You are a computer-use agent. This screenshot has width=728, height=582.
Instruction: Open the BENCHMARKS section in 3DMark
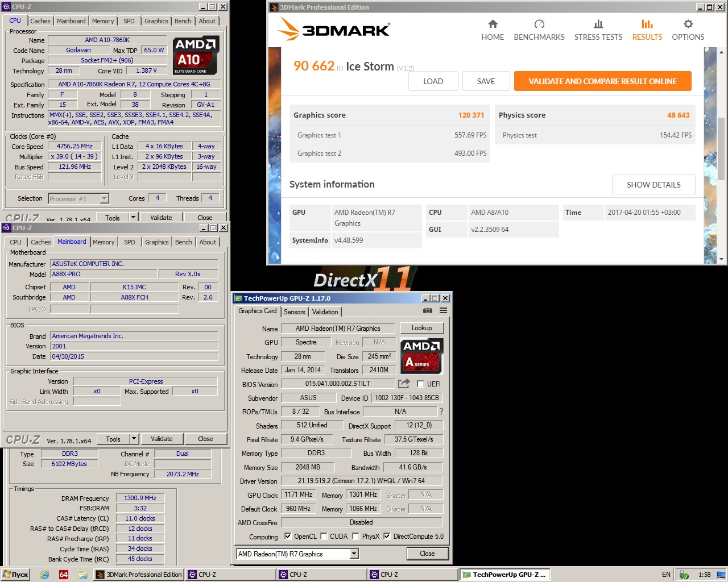point(539,30)
